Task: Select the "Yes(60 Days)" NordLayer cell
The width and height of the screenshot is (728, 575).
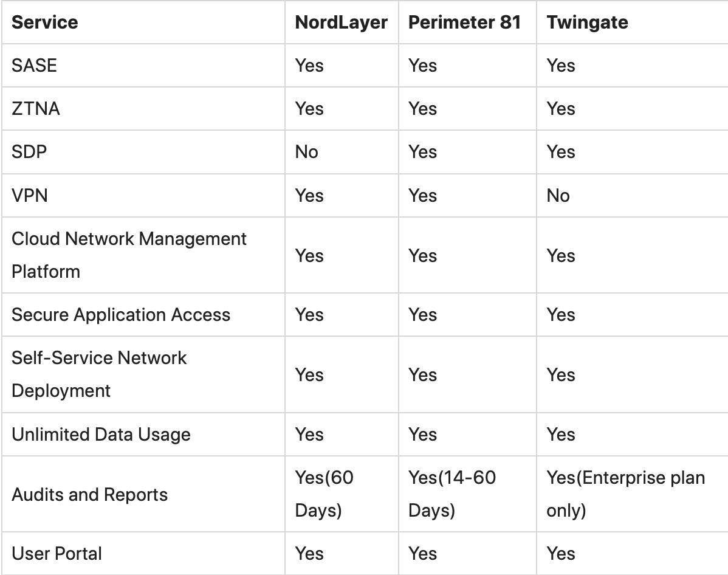Action: (324, 494)
